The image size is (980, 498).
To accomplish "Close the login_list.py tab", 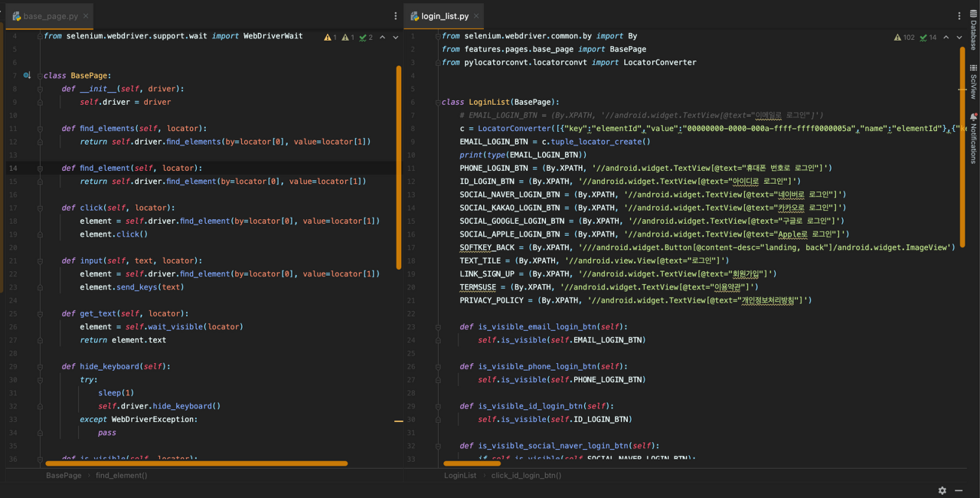I will (x=476, y=16).
